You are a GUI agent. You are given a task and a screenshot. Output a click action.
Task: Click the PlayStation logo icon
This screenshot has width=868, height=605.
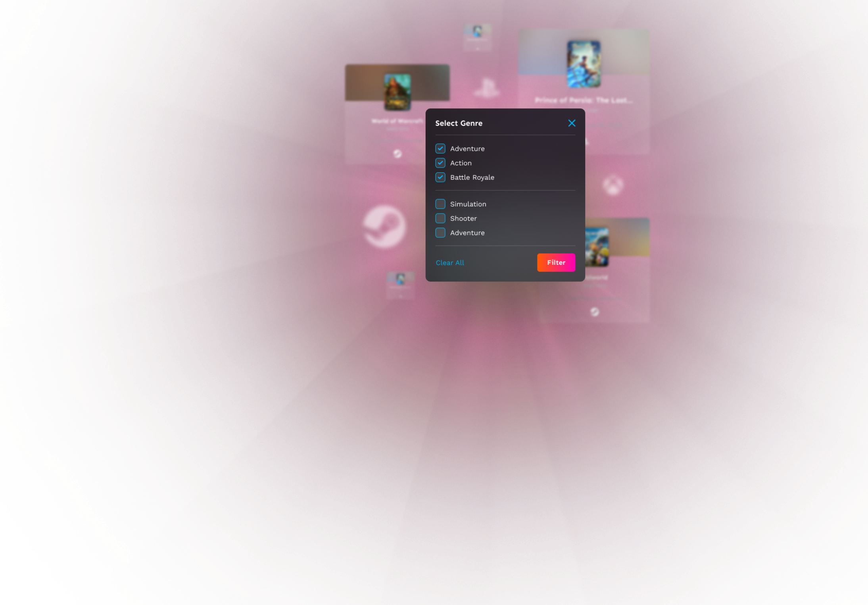pos(486,87)
